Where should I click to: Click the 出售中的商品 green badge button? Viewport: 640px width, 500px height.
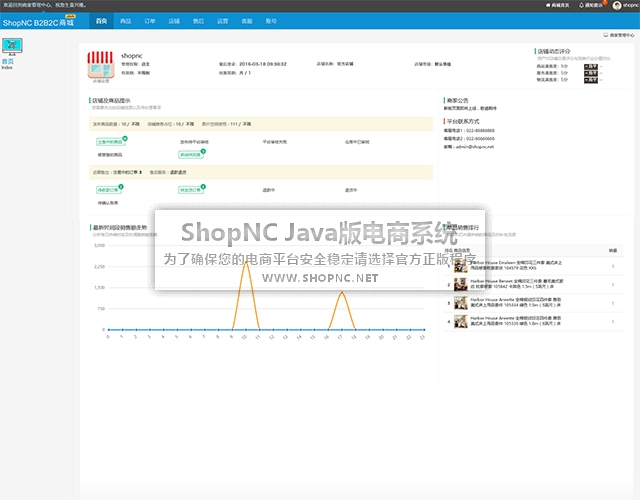coord(110,142)
